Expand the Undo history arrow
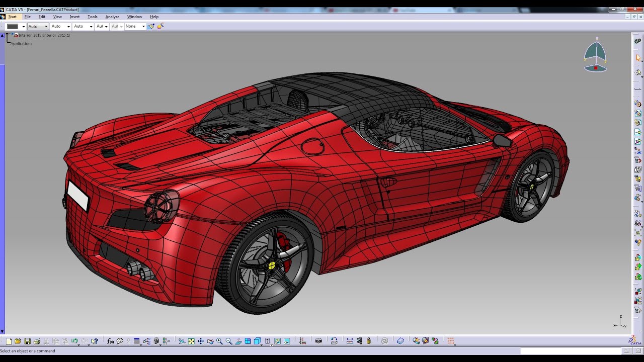Screen dimensions: 644x362 click(79, 344)
